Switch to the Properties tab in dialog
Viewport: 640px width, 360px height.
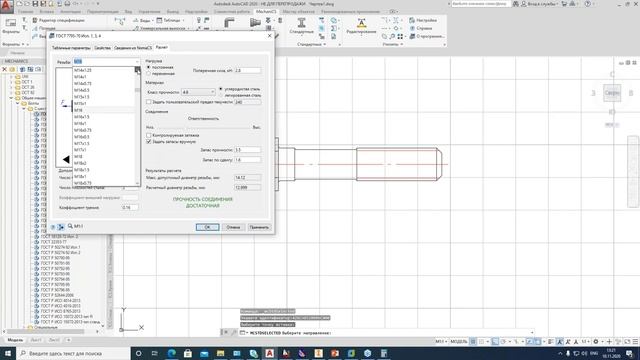point(102,48)
